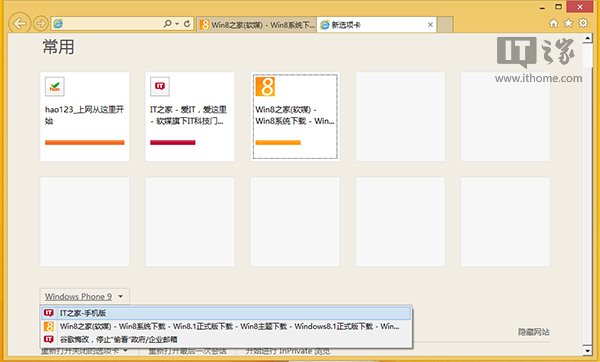600x362 pixels.
Task: Switch to the Win8之家 tab
Action: [257, 25]
